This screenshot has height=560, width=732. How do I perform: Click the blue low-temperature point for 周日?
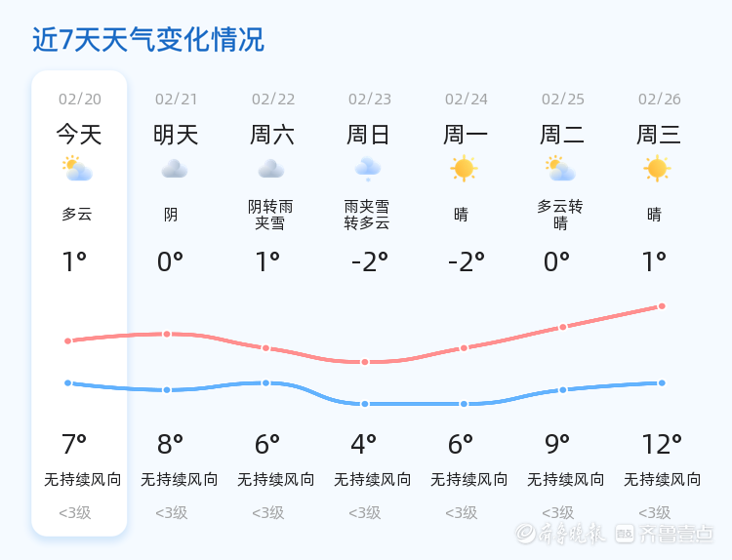365,404
